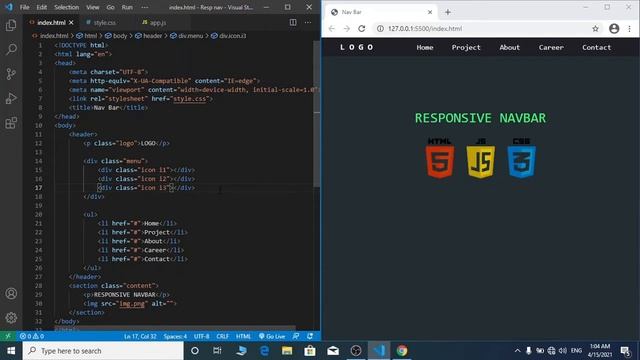Open the Edit menu
This screenshot has width=640, height=360.
41,7
